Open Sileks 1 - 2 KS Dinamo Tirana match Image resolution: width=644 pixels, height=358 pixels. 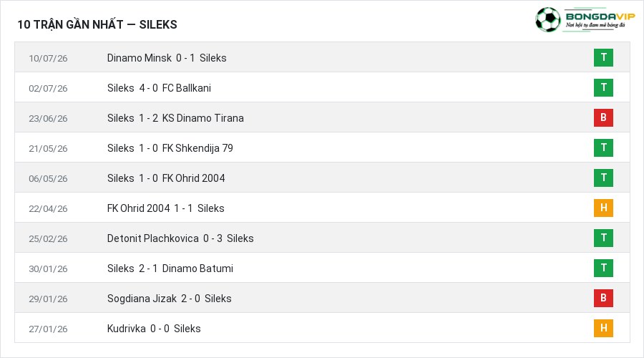coord(175,118)
